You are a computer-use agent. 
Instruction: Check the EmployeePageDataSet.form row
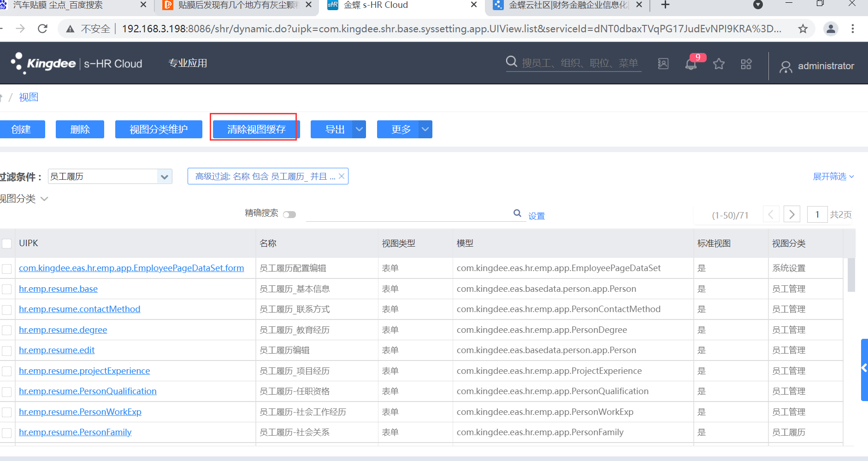point(7,269)
